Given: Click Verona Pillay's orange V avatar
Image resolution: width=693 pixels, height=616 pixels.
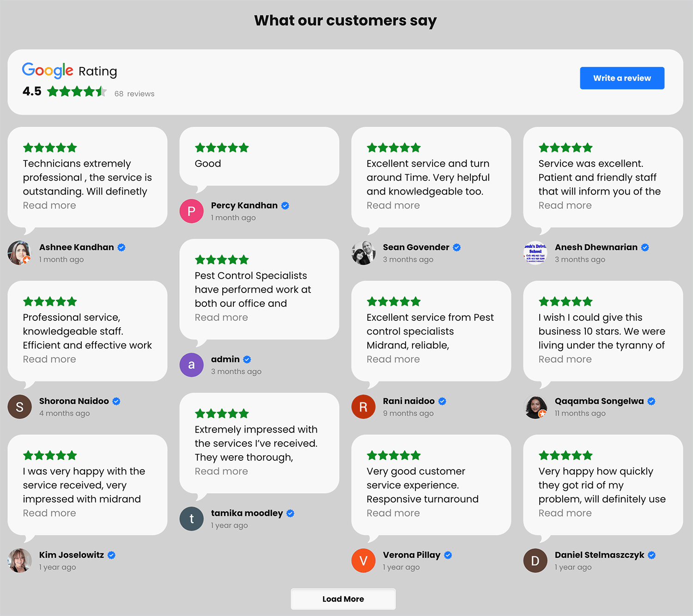Looking at the screenshot, I should pos(363,561).
